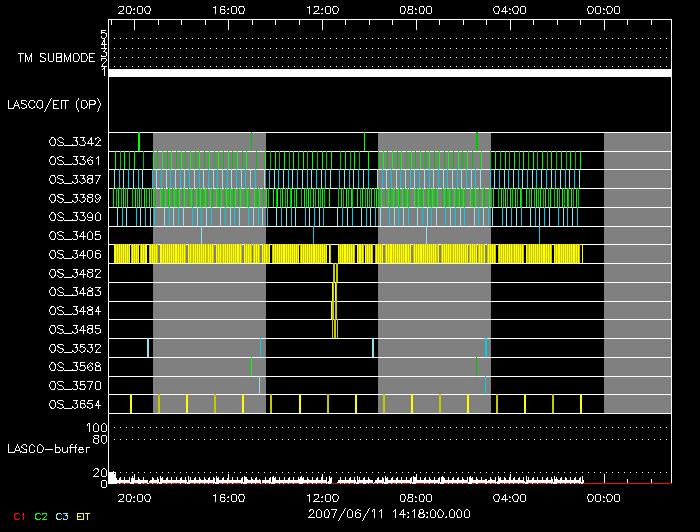This screenshot has height=532, width=700.
Task: Click the OS_3389 row label
Action: 75,198
